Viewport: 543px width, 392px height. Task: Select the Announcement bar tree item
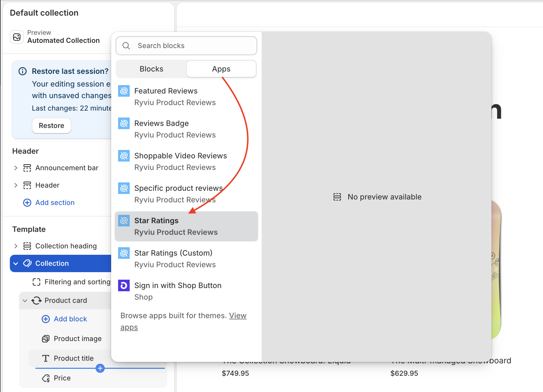coord(67,168)
